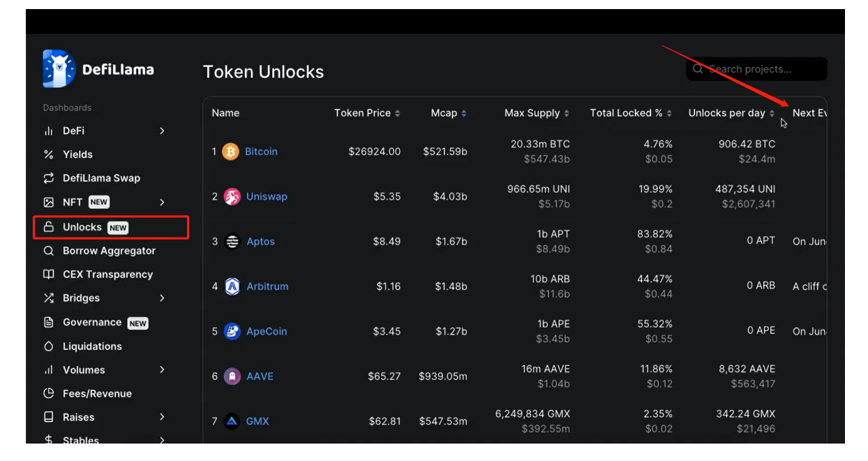Focus the Search projects field

pyautogui.click(x=757, y=69)
